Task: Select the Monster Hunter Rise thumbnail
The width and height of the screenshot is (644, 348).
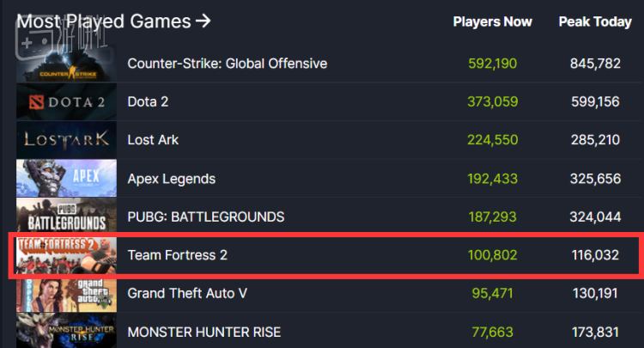Action: [x=67, y=331]
